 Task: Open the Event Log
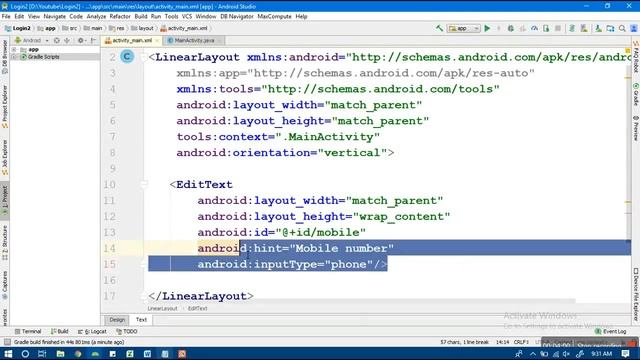click(611, 331)
